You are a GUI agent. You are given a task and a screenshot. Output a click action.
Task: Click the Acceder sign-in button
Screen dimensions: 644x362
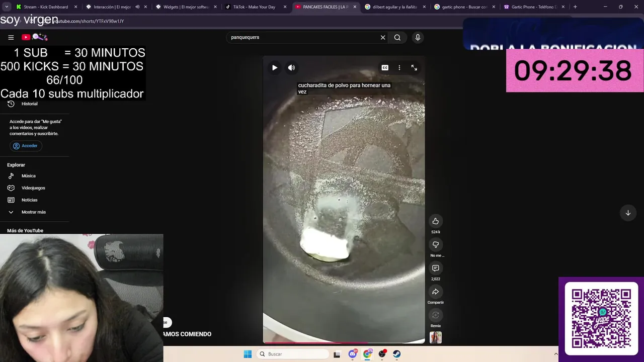(x=26, y=146)
